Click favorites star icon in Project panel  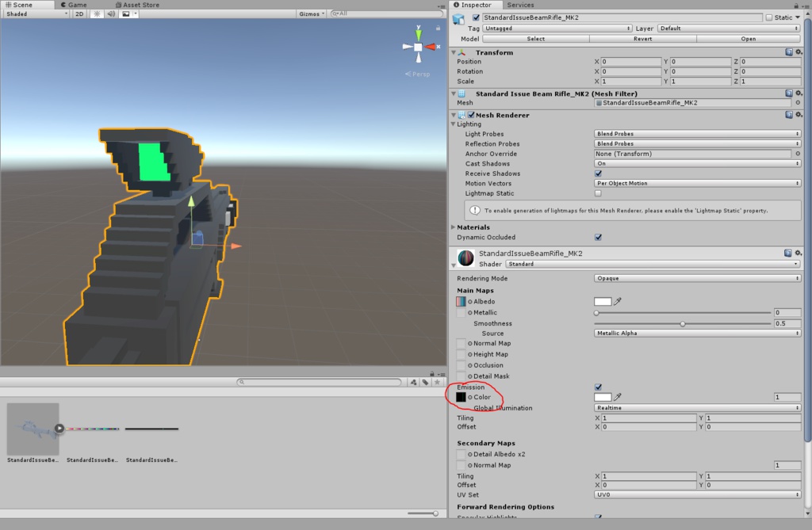point(437,382)
